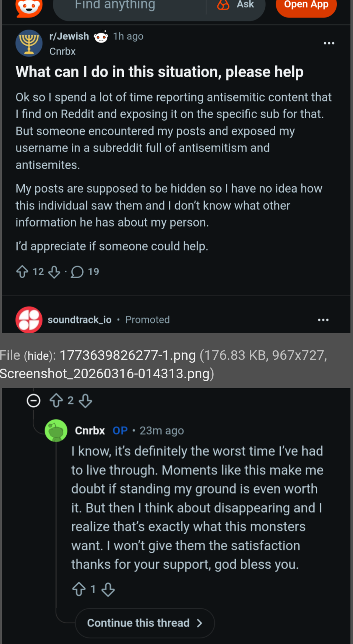Open promoted post three-dot options menu
353x644 pixels.
click(x=323, y=320)
